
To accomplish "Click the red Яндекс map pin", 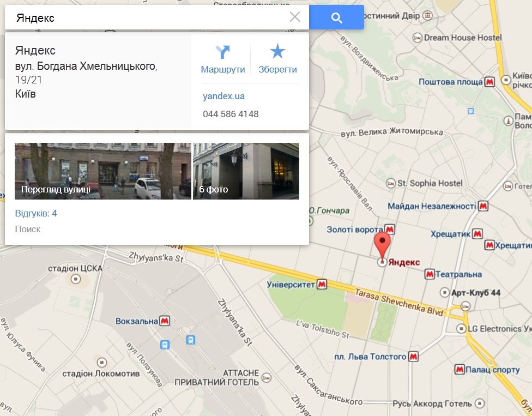I will tap(383, 245).
